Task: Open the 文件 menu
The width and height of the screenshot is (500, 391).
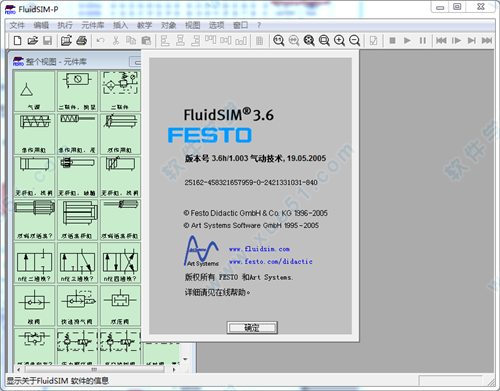Action: pyautogui.click(x=17, y=25)
